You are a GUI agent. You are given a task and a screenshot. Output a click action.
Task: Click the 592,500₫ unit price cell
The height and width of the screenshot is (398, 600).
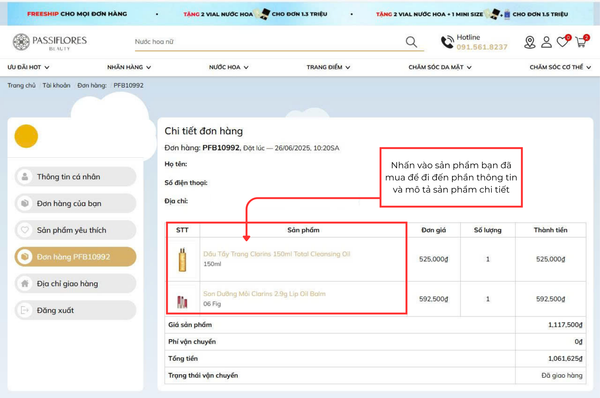coord(434,299)
